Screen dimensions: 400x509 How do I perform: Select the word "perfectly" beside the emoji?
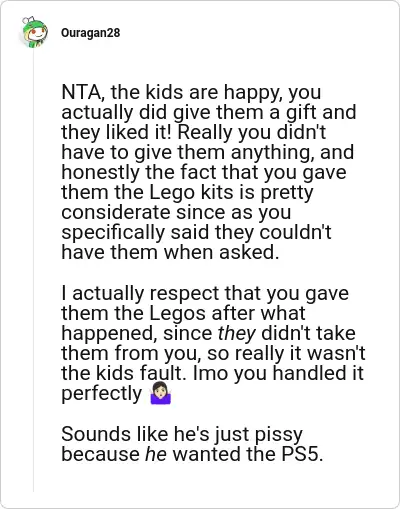[x=102, y=393]
